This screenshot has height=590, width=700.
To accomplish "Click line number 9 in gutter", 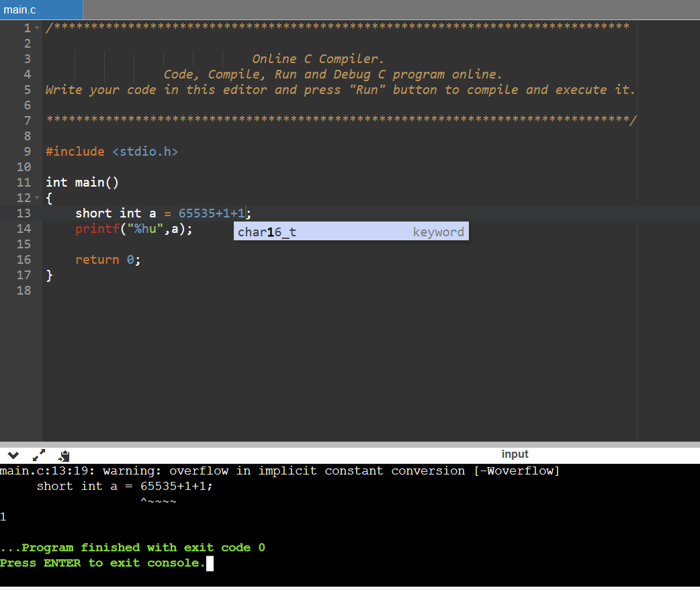I will pyautogui.click(x=28, y=152).
